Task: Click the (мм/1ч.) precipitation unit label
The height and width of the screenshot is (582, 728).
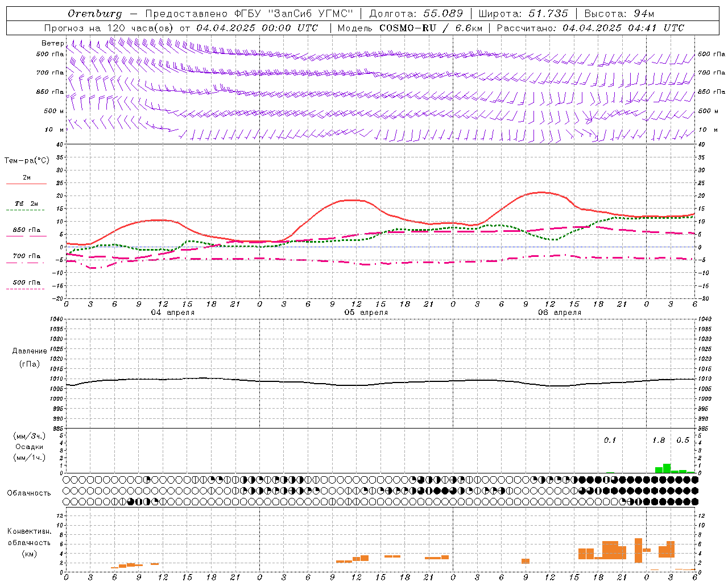Action: click(x=29, y=458)
